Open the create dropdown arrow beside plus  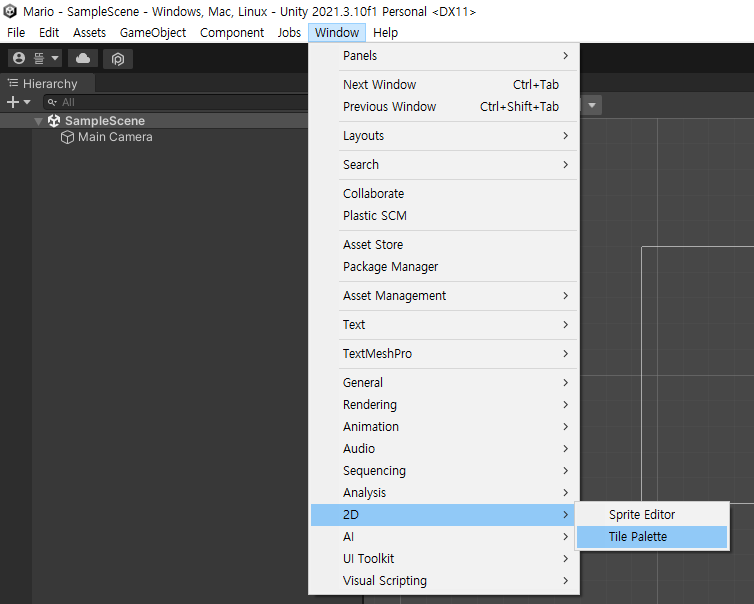27,102
